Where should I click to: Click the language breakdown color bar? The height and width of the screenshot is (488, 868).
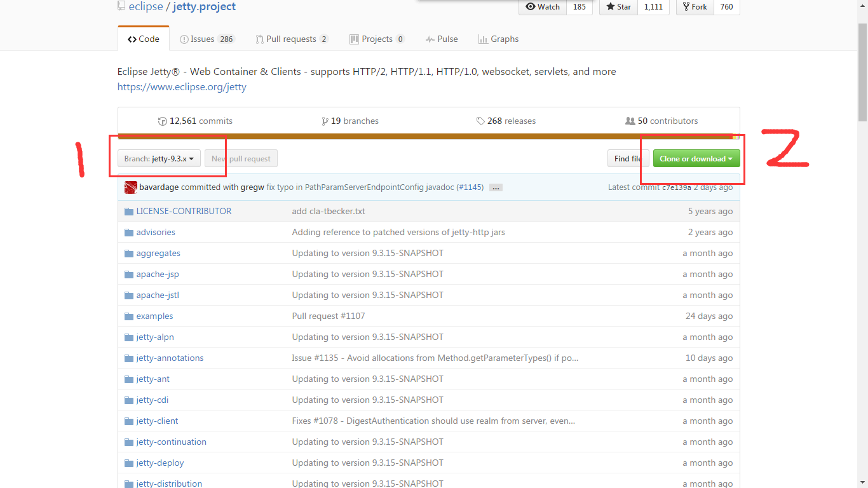[429, 136]
